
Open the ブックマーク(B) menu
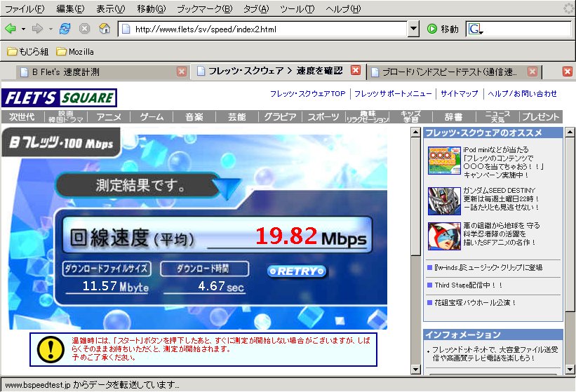pos(205,9)
